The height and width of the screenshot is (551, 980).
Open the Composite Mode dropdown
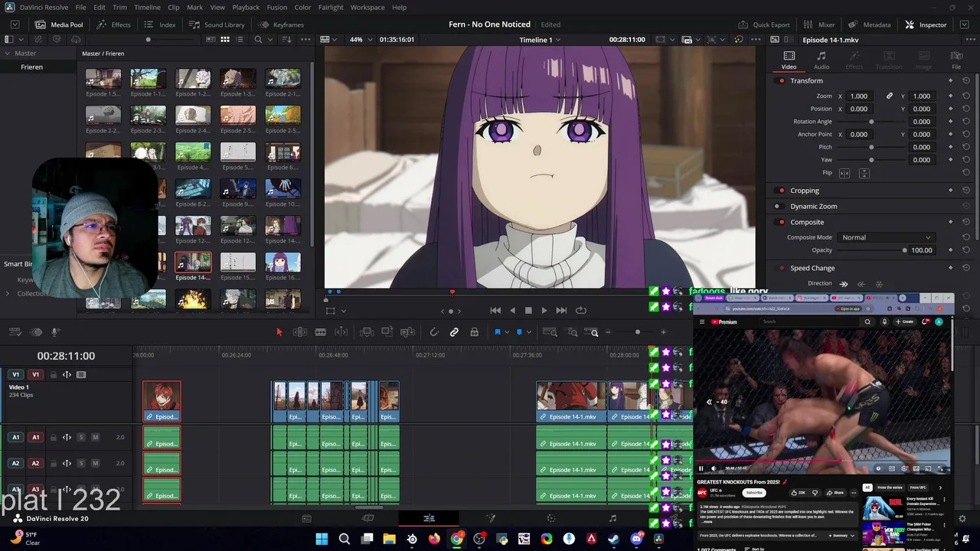886,237
